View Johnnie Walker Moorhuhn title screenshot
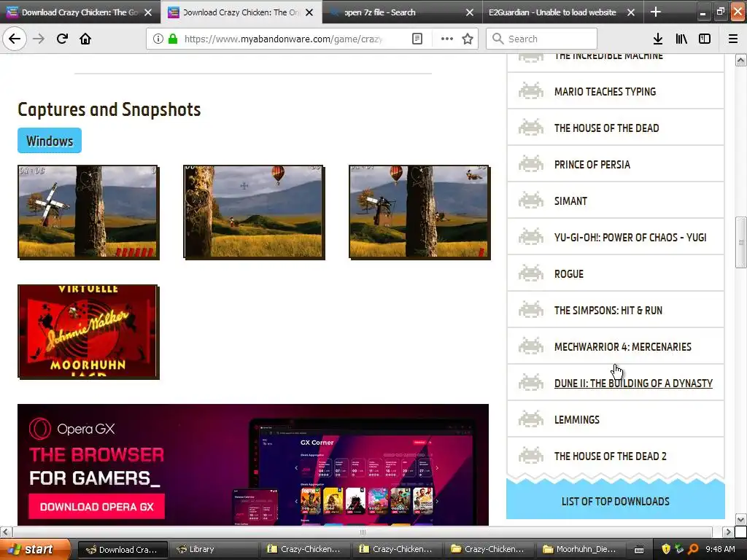Screen dimensions: 747x560 pyautogui.click(x=88, y=332)
